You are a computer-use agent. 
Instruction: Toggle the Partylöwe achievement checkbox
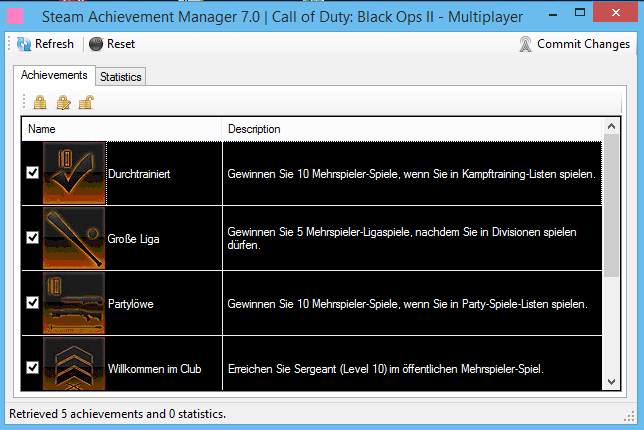(x=32, y=303)
